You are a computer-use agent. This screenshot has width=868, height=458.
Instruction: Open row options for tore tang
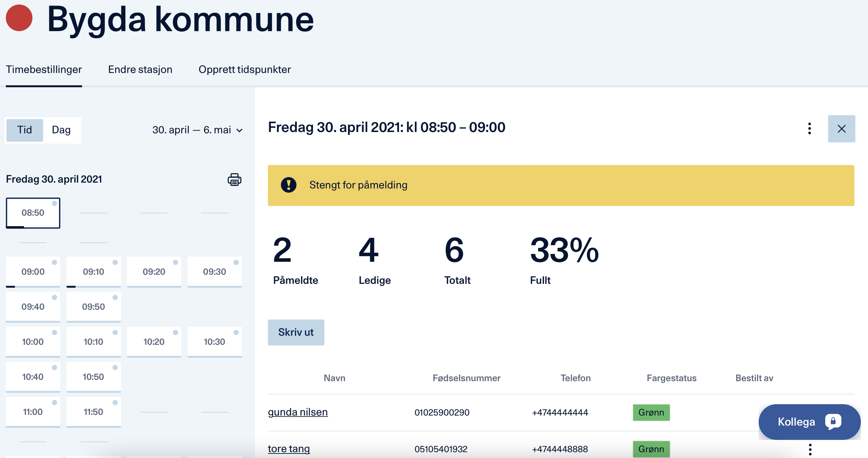(x=810, y=449)
